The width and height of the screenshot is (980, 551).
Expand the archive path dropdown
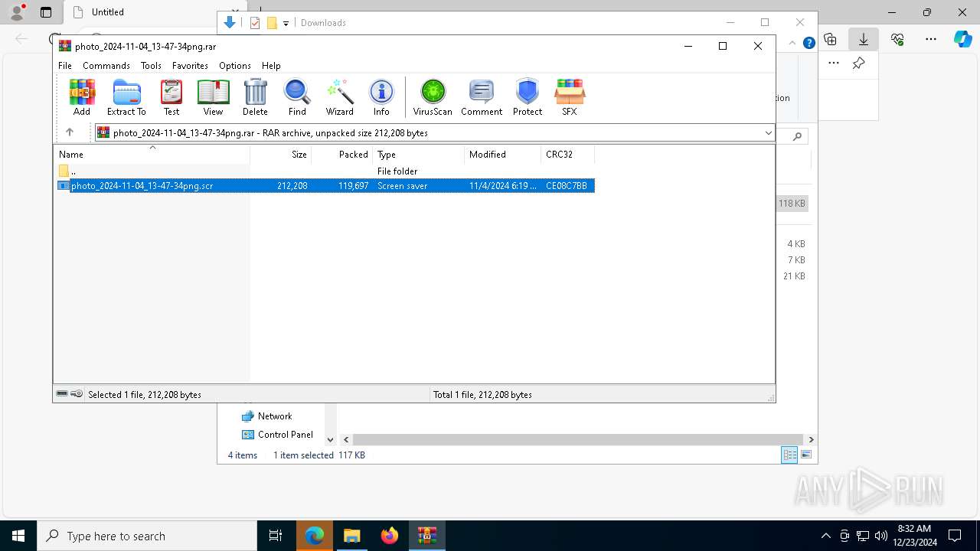click(x=768, y=133)
